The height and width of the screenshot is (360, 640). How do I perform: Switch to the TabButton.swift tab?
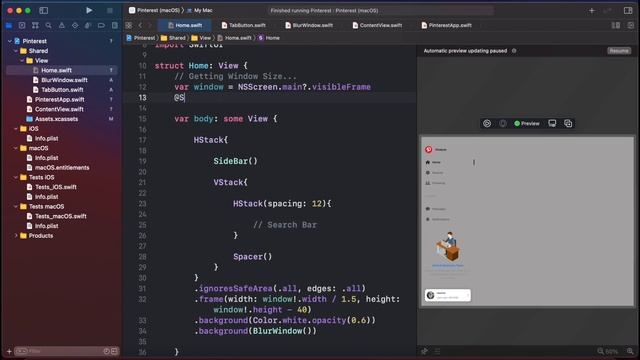[x=244, y=25]
